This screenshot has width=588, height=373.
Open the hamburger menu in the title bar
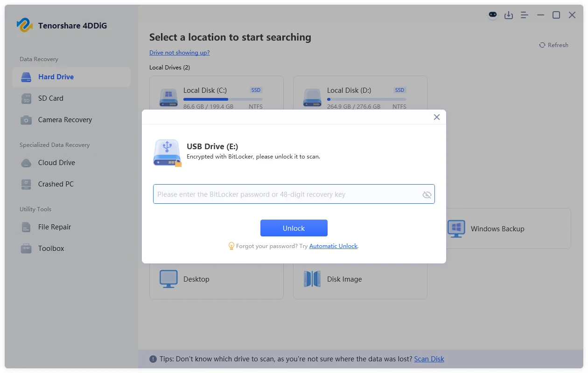(524, 15)
